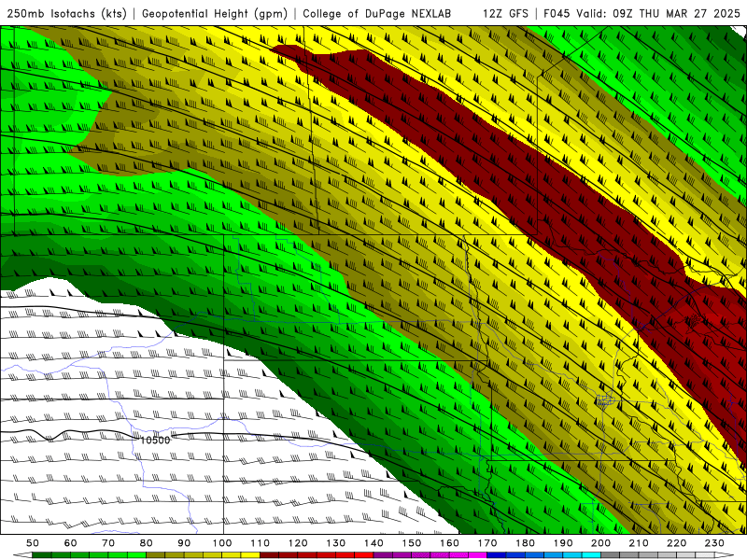Click the "Valid: 09Z THU MAR 27 2025" text

(658, 13)
